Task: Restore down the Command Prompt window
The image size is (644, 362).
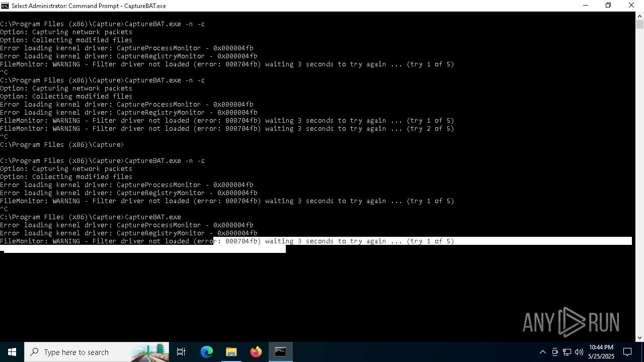Action: coord(608,6)
